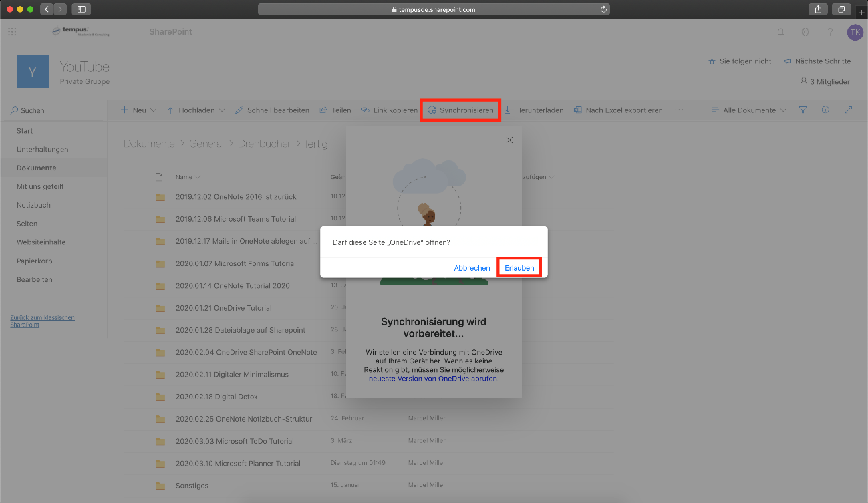Click the folder icon of the Sonstiges row
Image resolution: width=868 pixels, height=503 pixels.
click(160, 486)
